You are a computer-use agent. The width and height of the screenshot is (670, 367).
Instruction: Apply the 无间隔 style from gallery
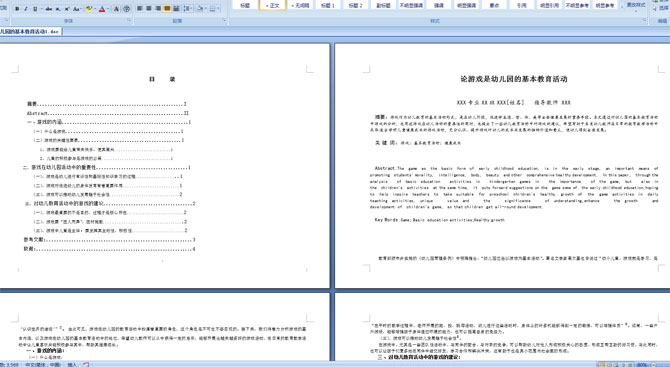click(x=300, y=5)
